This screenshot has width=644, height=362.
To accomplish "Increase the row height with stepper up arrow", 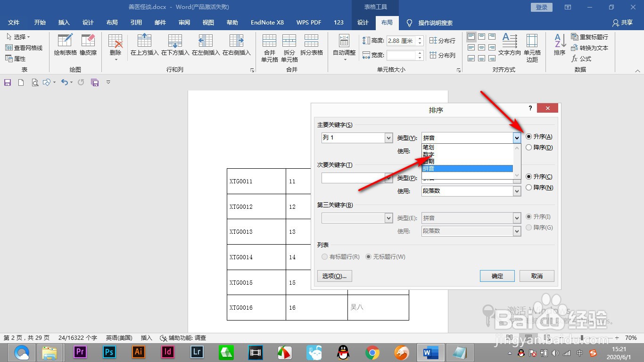I will click(420, 39).
